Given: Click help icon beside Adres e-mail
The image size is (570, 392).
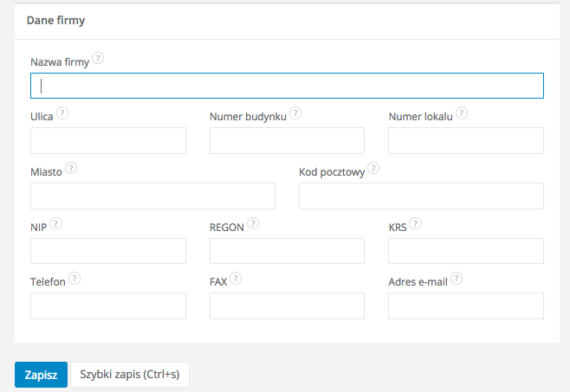Looking at the screenshot, I should pos(457,279).
